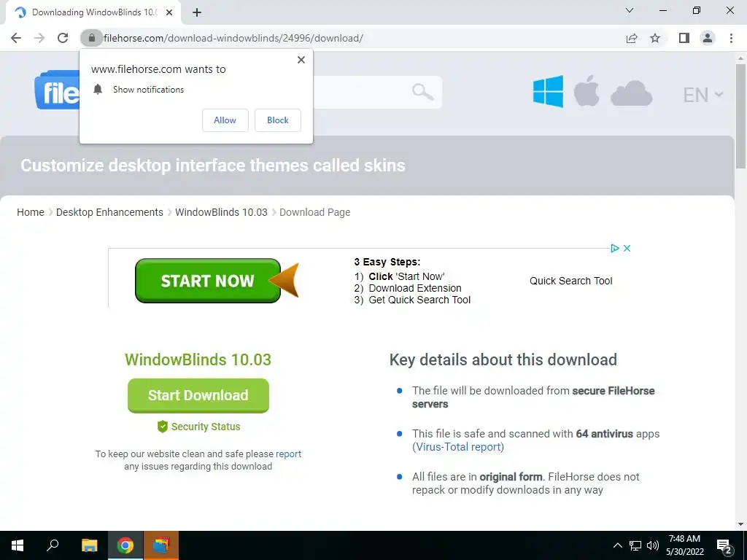Dismiss the notification permission popup
The width and height of the screenshot is (747, 560).
tap(301, 60)
